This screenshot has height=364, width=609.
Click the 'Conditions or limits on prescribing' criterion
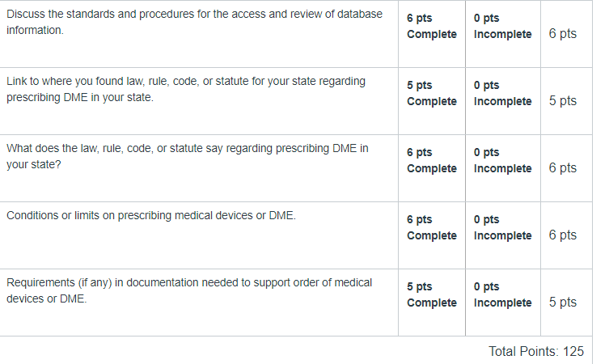click(151, 215)
